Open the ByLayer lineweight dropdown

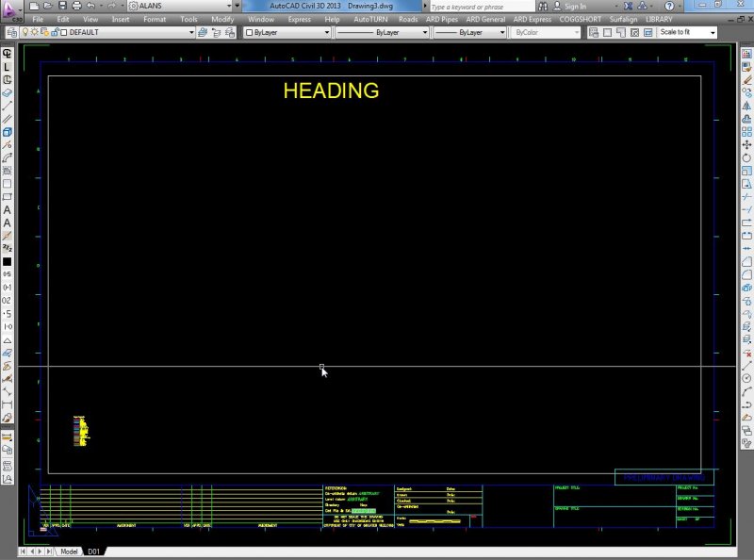tap(469, 32)
